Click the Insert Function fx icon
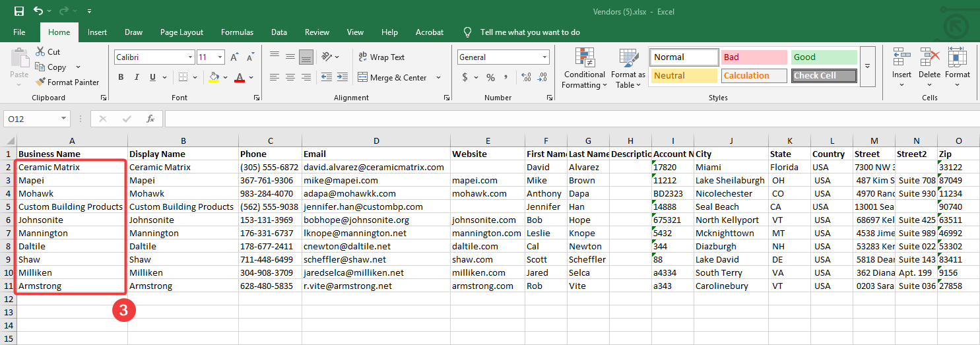 pos(150,119)
